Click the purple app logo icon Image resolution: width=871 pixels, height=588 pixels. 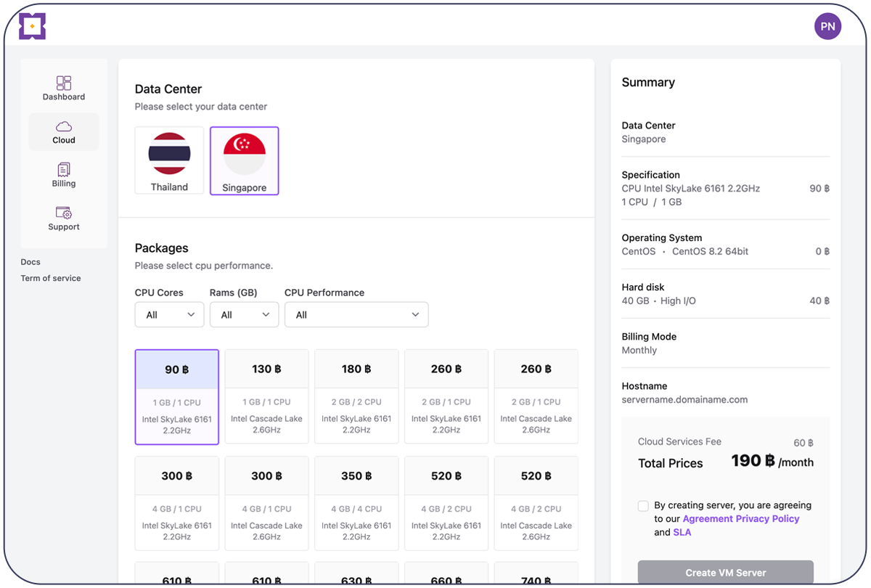point(33,26)
